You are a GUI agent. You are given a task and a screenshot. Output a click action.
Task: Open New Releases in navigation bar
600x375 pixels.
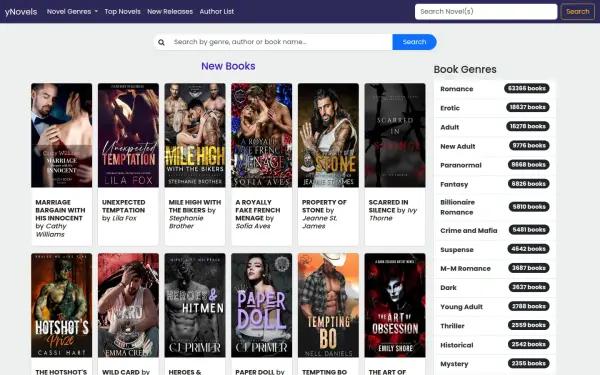[x=170, y=11]
